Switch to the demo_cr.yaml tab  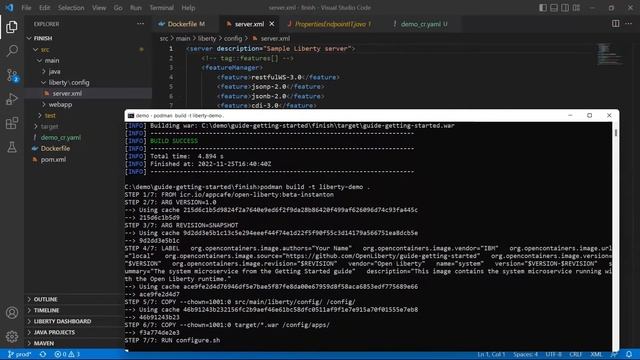tap(423, 24)
